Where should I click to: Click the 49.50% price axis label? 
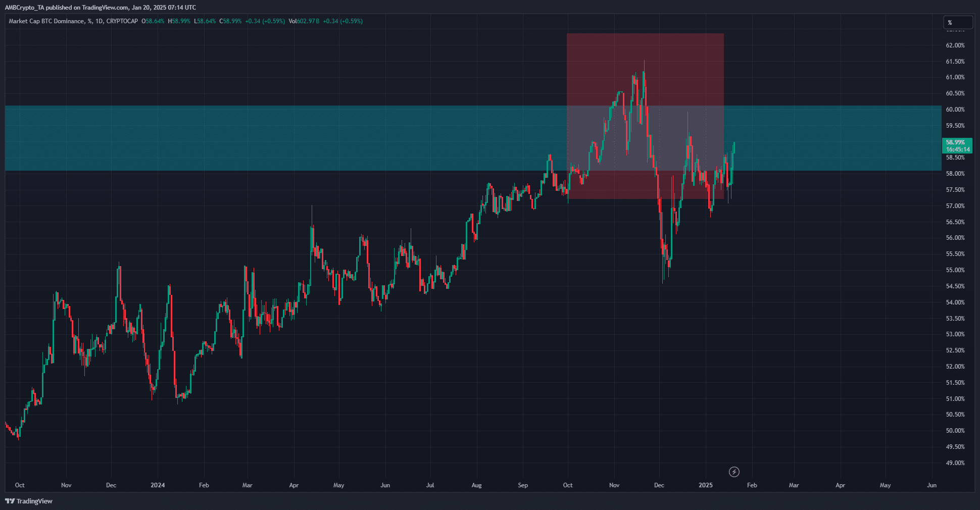pos(955,447)
